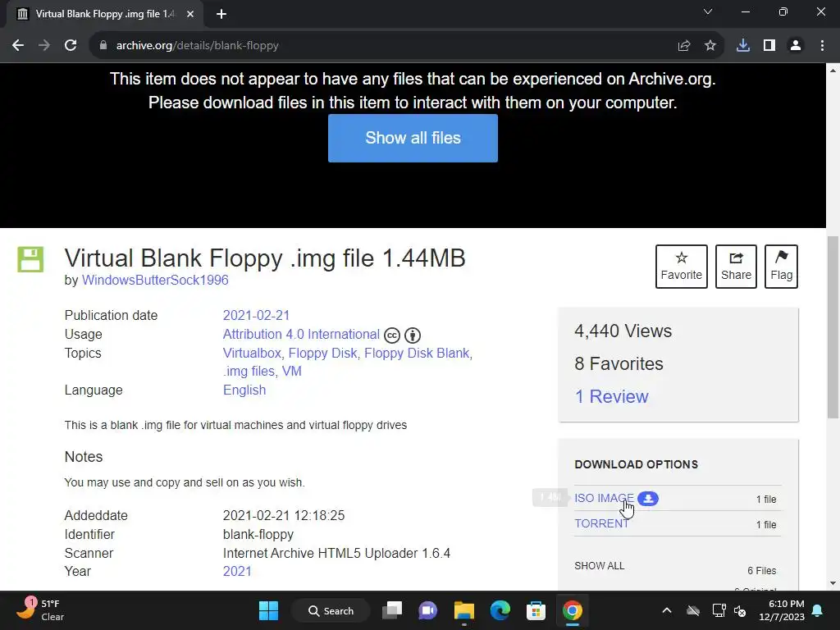
Task: Click the Show all files button
Action: (x=413, y=138)
